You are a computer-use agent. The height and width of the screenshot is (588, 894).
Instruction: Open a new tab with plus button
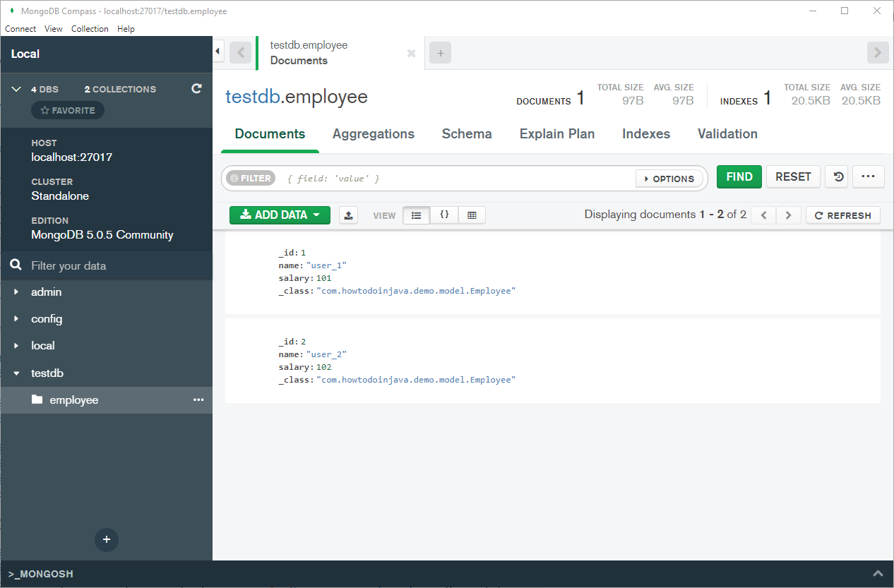coord(440,53)
